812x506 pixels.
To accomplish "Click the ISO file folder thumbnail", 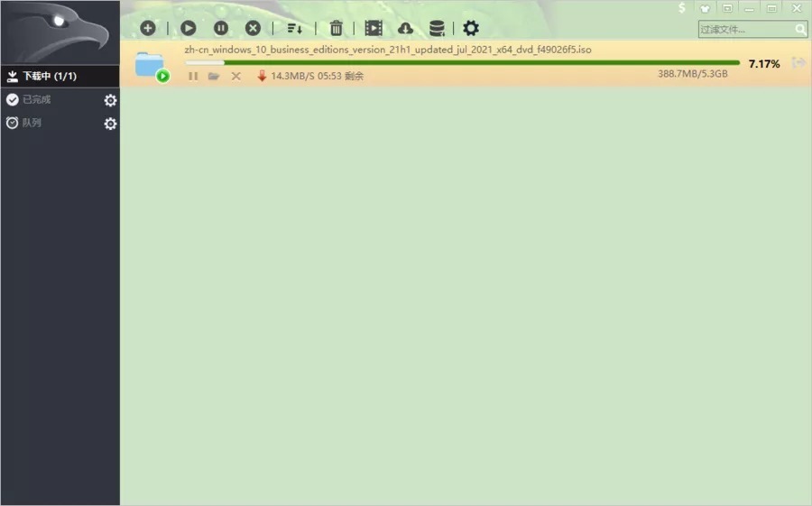I will [151, 66].
